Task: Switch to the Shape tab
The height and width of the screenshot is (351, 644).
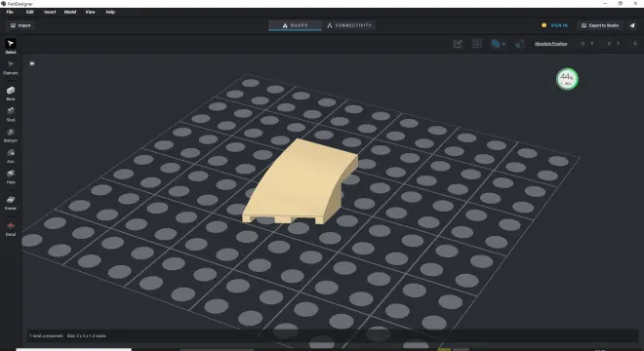Action: tap(296, 25)
